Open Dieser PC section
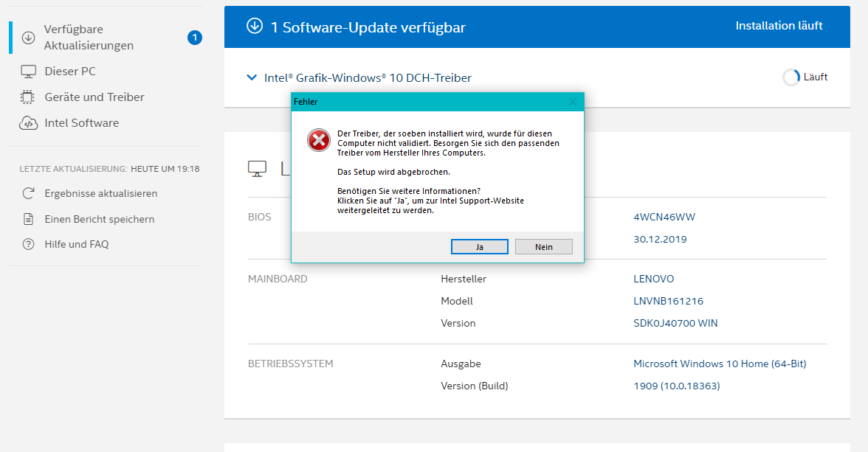Image resolution: width=868 pixels, height=452 pixels. [x=69, y=72]
